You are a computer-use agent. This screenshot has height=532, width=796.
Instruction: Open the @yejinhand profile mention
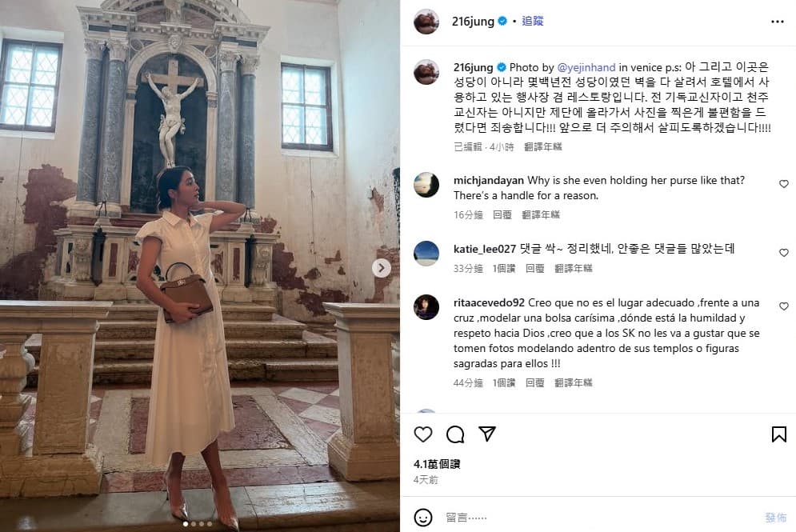[x=586, y=67]
